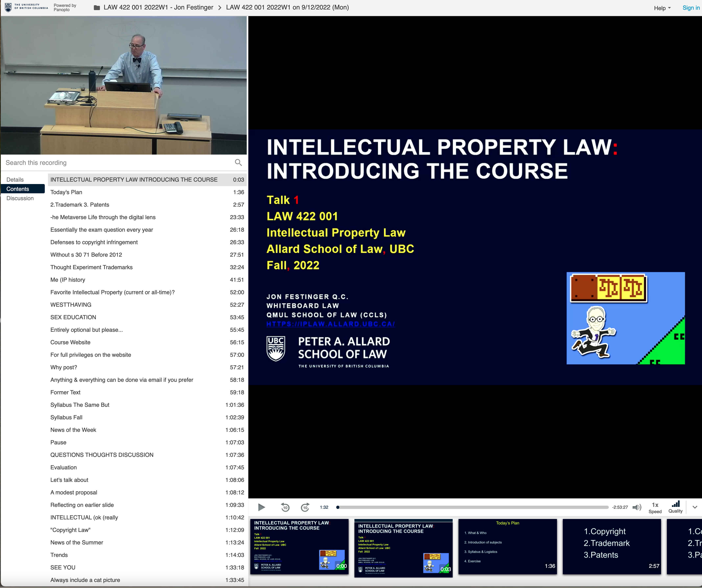Select the Metaverse Life through digital lens entry

point(147,217)
